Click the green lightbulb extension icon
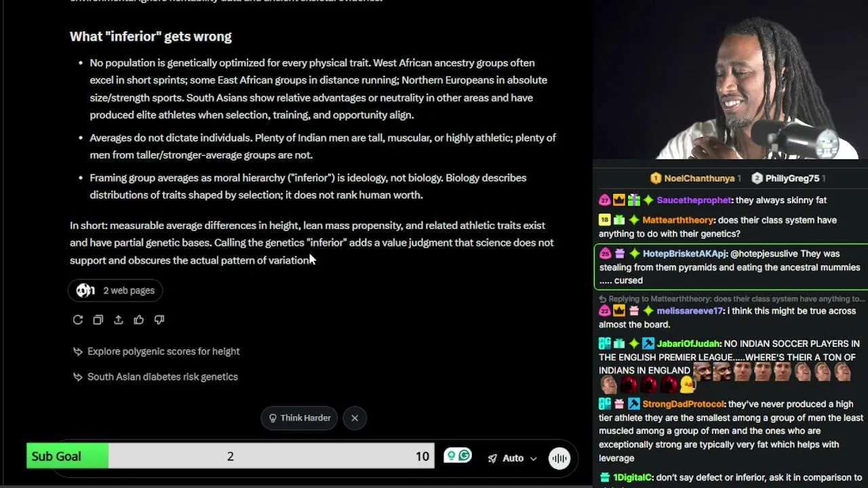The height and width of the screenshot is (488, 868). [x=450, y=455]
